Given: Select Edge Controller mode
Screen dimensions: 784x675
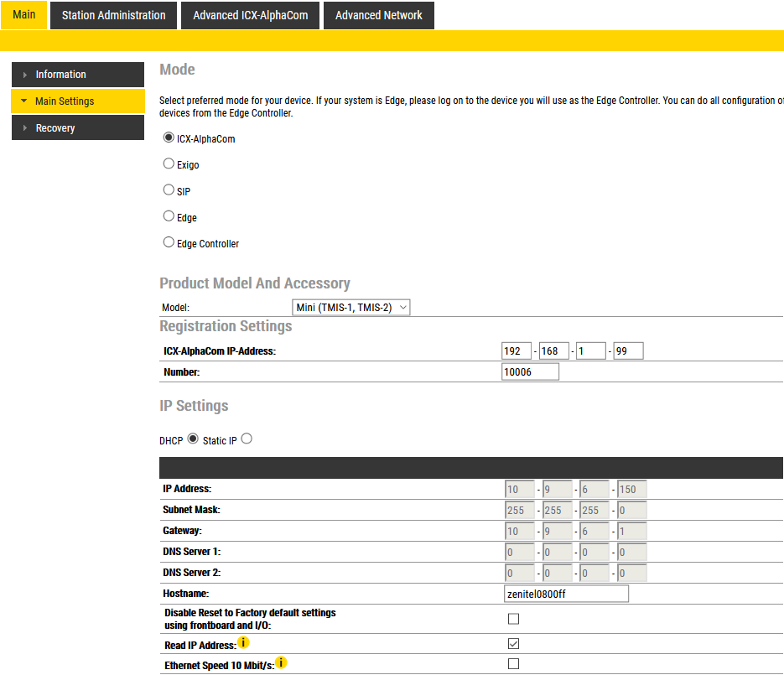Looking at the screenshot, I should click(x=169, y=243).
